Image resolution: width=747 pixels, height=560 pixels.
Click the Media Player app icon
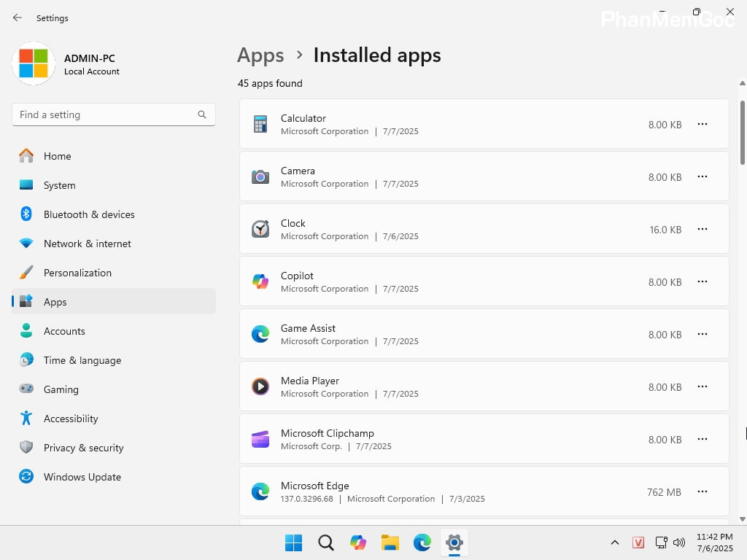pos(260,386)
